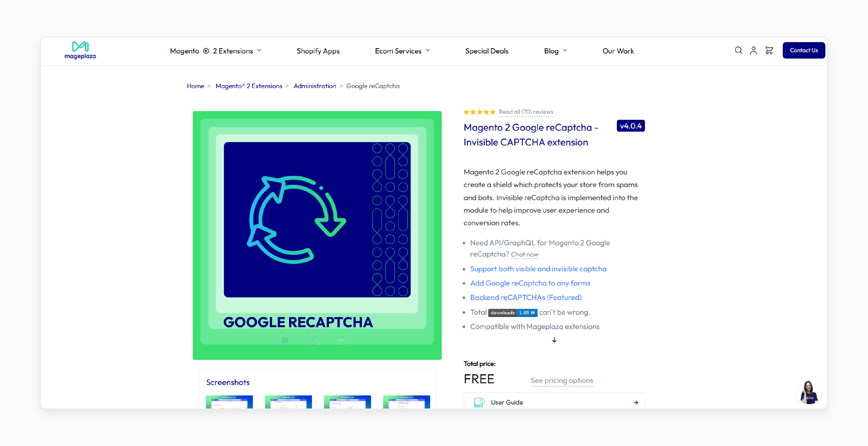Open the third screenshot thumbnail

pos(347,402)
